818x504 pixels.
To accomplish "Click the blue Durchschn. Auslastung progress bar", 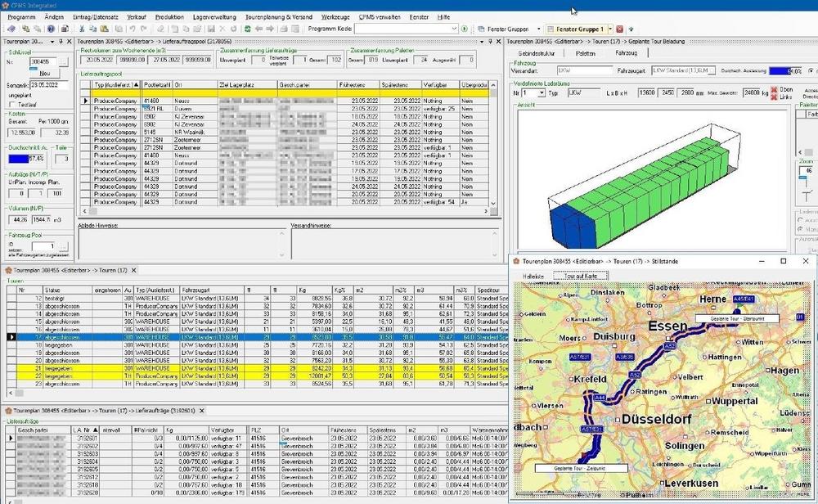I will (x=785, y=71).
